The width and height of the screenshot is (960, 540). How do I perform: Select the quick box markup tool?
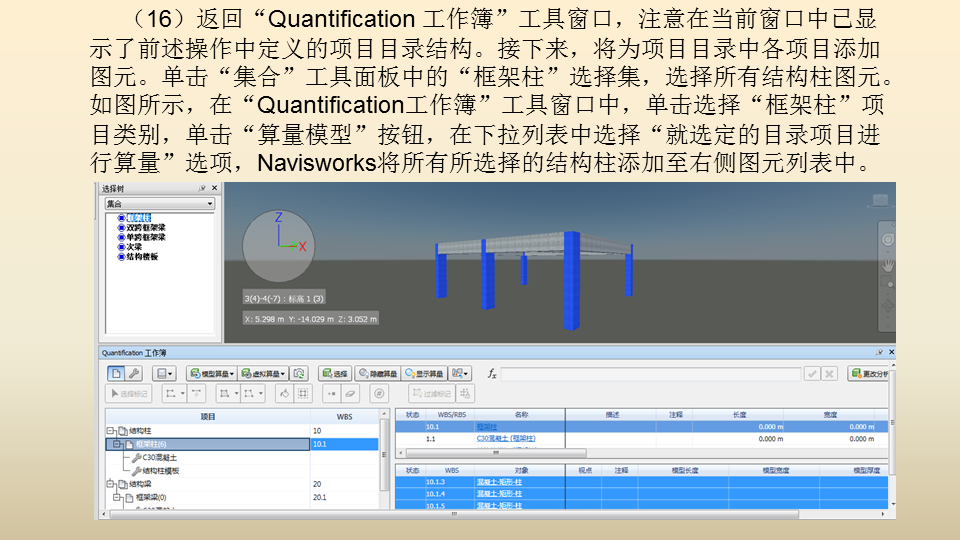pos(303,394)
